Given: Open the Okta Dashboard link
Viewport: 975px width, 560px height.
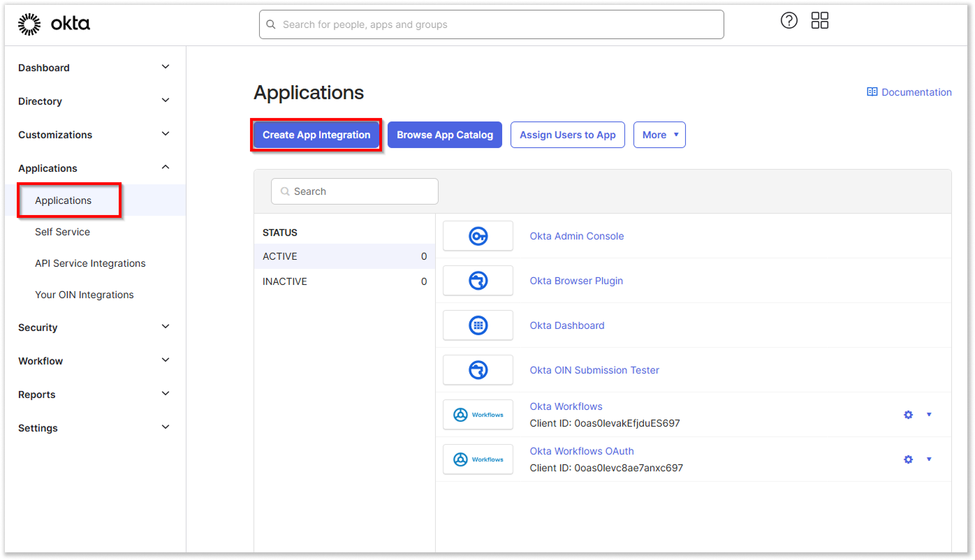Looking at the screenshot, I should pyautogui.click(x=567, y=325).
